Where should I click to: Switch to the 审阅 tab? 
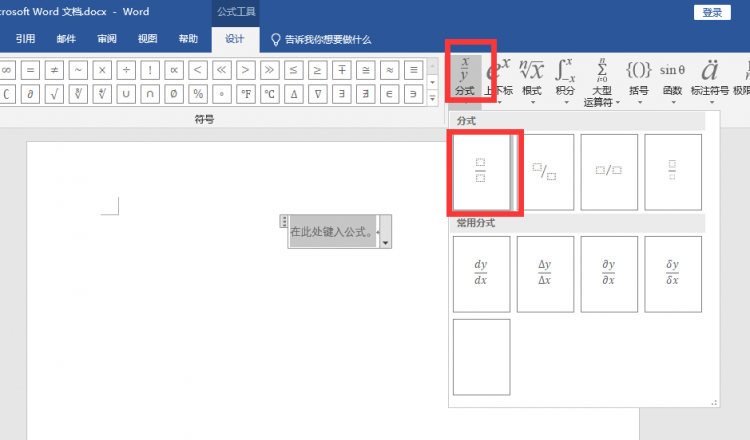[107, 39]
